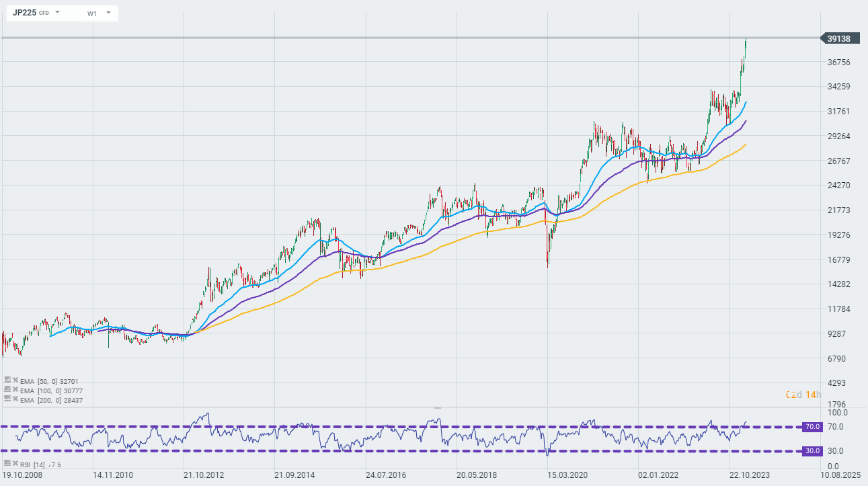
Task: Open the W1 timeframe dropdown
Action: (108, 13)
